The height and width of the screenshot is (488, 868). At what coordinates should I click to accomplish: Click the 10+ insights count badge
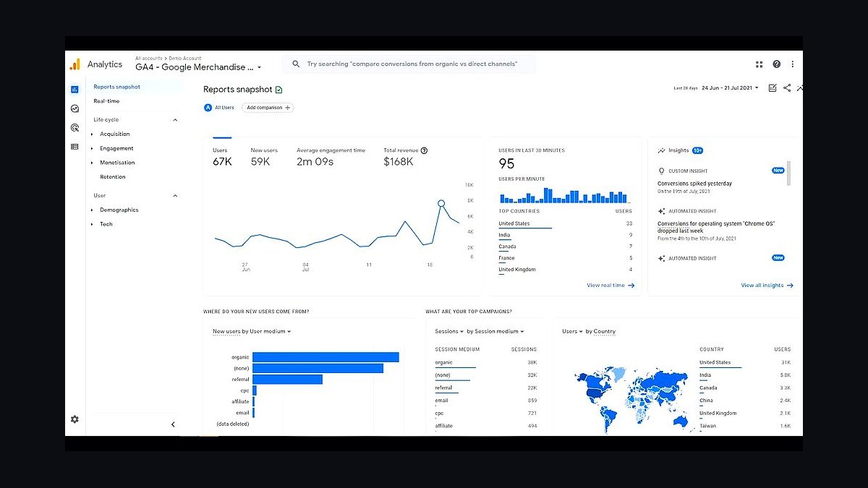click(x=697, y=150)
